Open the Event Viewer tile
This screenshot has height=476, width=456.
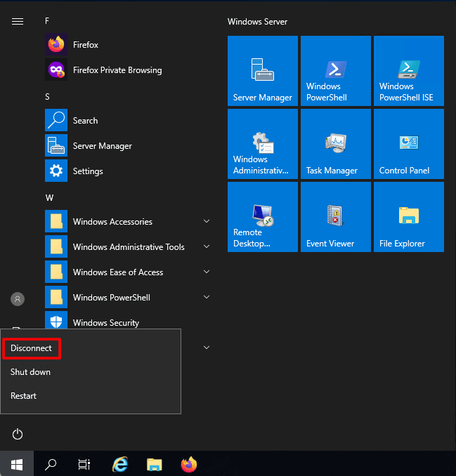coord(336,217)
